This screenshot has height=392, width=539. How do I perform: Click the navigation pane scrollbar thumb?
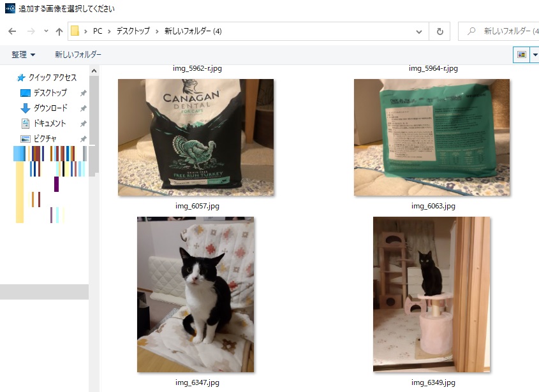[x=94, y=126]
